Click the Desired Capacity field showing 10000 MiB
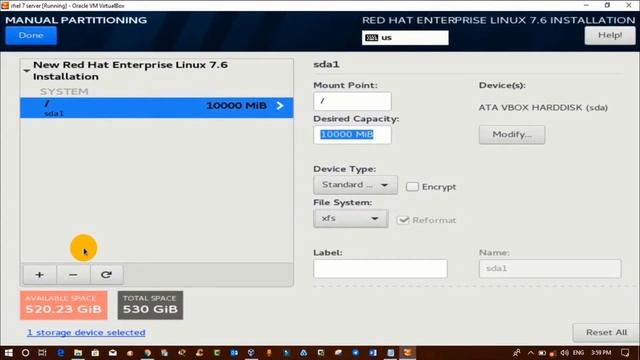This screenshot has height=360, width=640. [352, 135]
